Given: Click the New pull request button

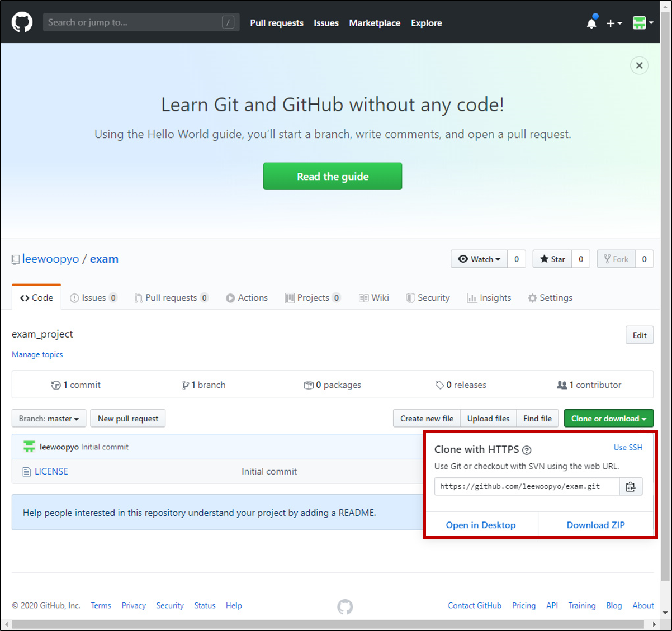Looking at the screenshot, I should 128,419.
